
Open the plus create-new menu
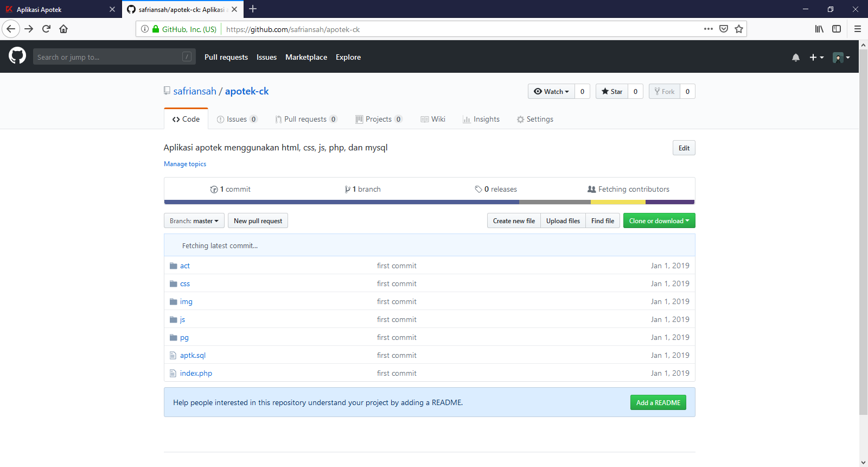point(816,57)
